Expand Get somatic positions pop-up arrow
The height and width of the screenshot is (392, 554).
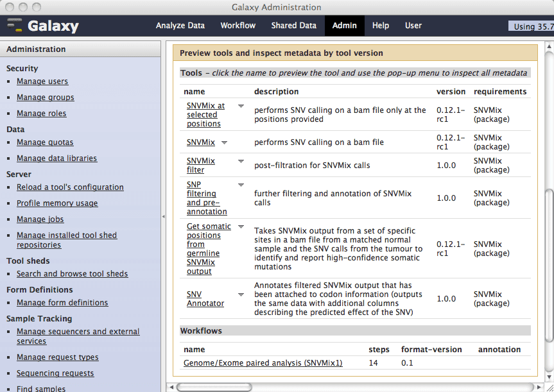click(x=241, y=226)
